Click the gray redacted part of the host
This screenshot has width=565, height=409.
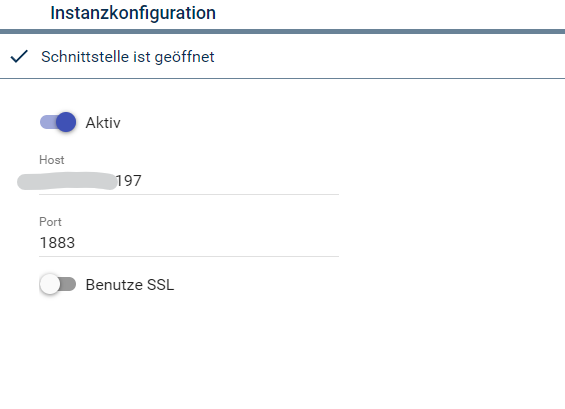(67, 181)
